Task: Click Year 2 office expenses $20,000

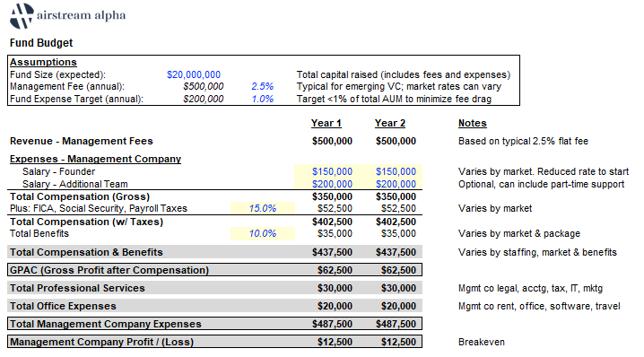Action: click(398, 306)
